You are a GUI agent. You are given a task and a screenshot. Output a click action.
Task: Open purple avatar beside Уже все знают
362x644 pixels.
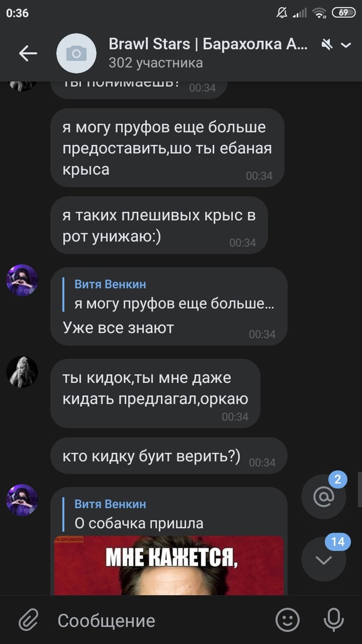22,280
